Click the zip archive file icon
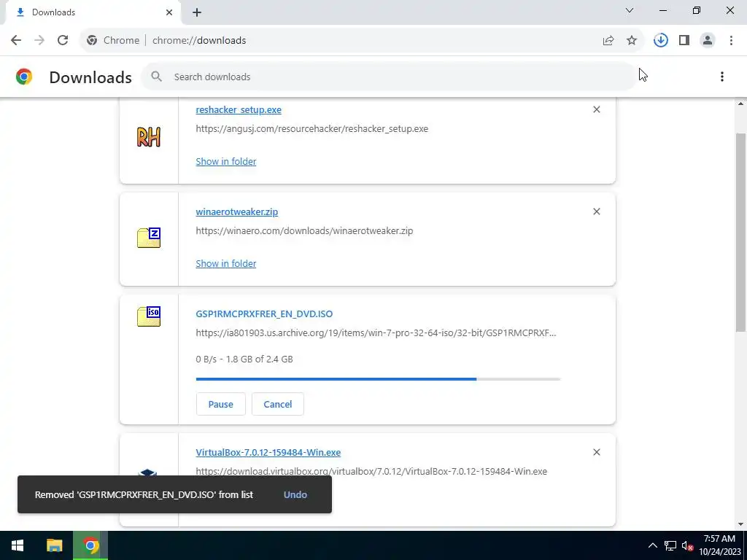Viewport: 747px width, 560px height. tap(149, 238)
